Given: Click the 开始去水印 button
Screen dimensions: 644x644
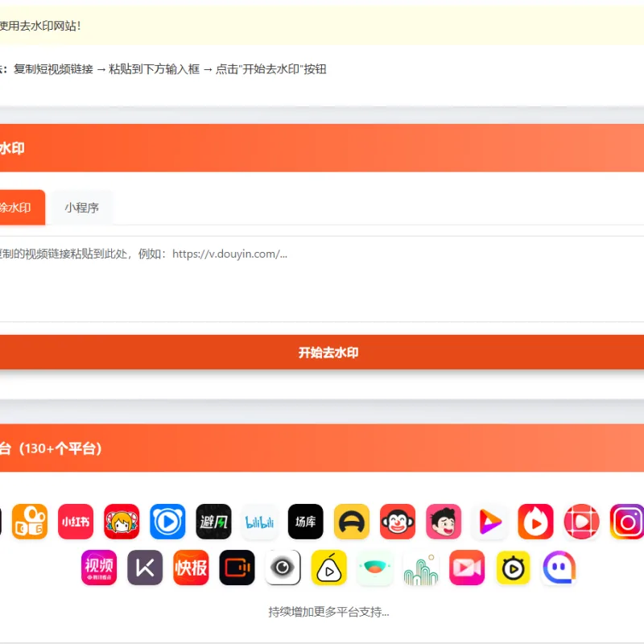Looking at the screenshot, I should click(x=322, y=353).
